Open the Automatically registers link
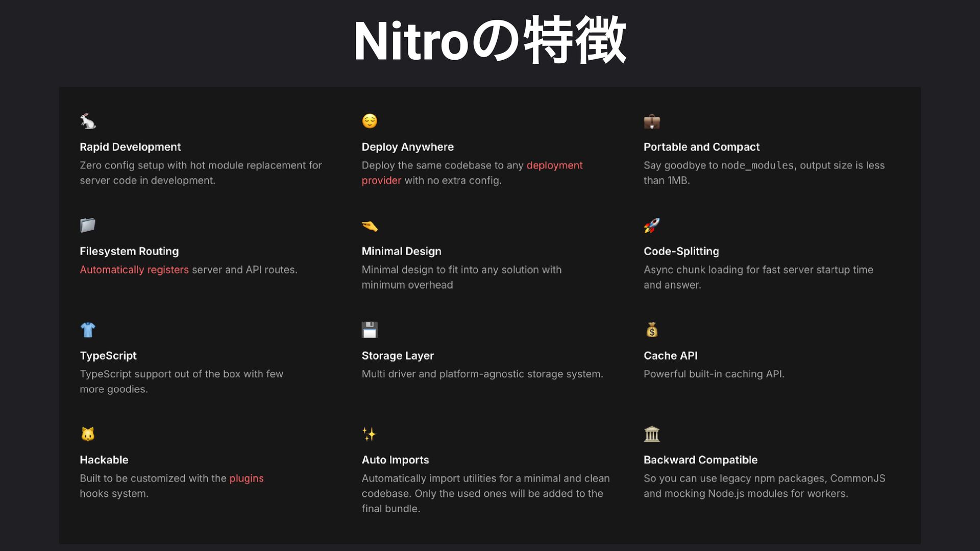 coord(134,270)
